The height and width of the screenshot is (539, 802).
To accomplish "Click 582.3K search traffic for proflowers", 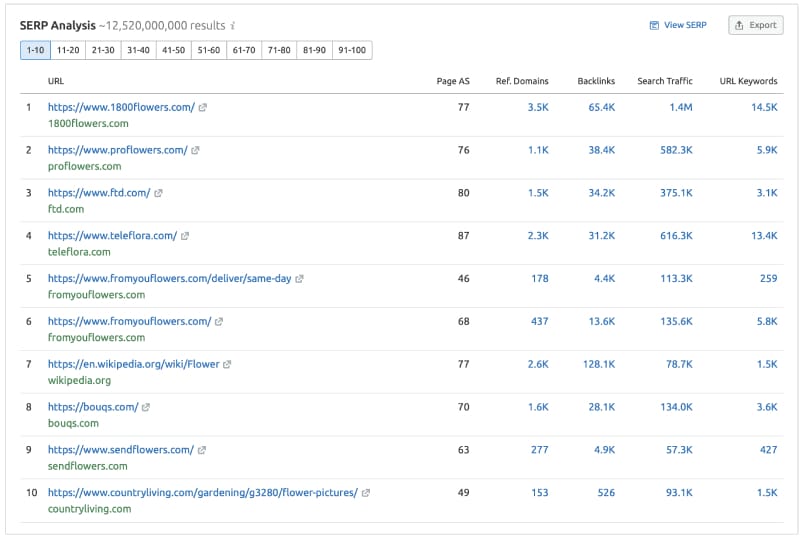I will click(x=676, y=150).
